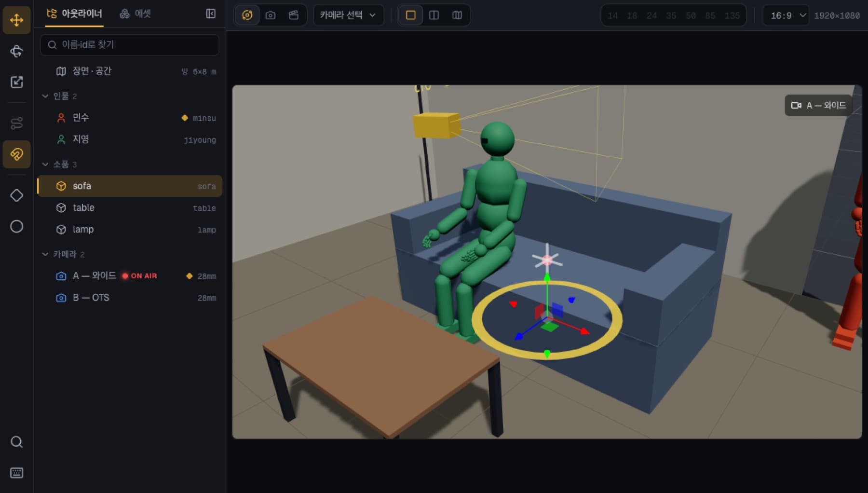This screenshot has width=868, height=493.
Task: Select character 지영 in outliner
Action: click(x=130, y=139)
